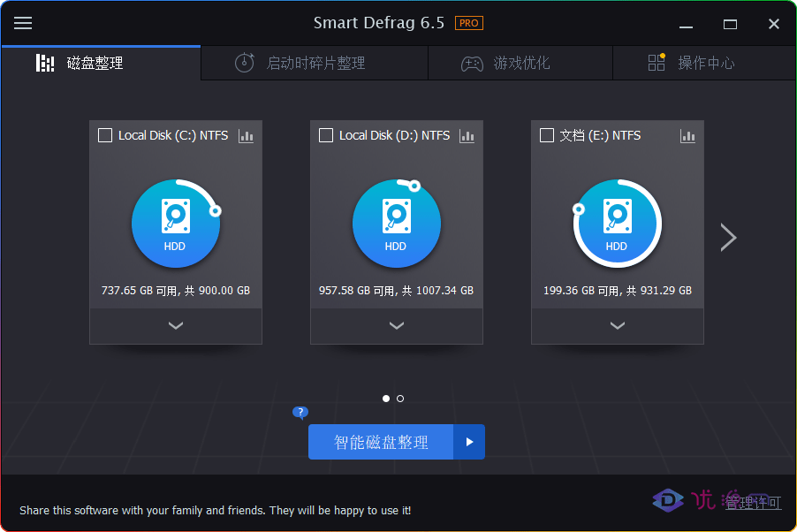Click the bars icon on the 磁盘整理 tab
797x532 pixels.
point(45,63)
